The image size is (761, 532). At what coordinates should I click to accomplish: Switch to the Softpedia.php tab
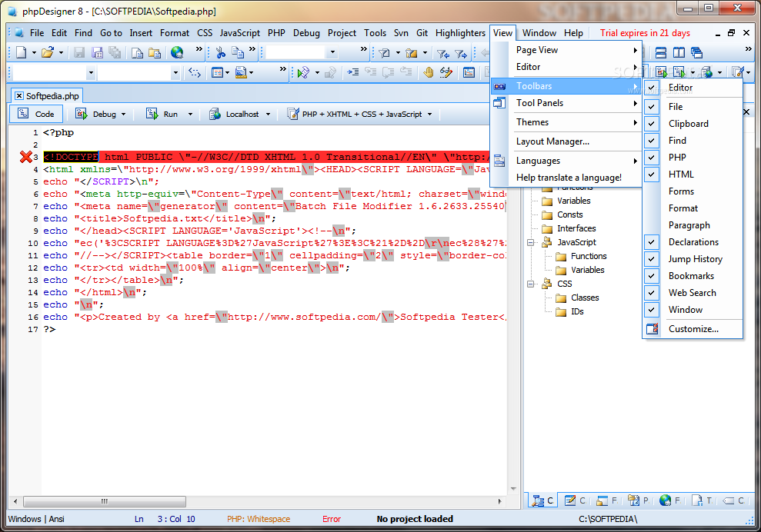[x=47, y=96]
